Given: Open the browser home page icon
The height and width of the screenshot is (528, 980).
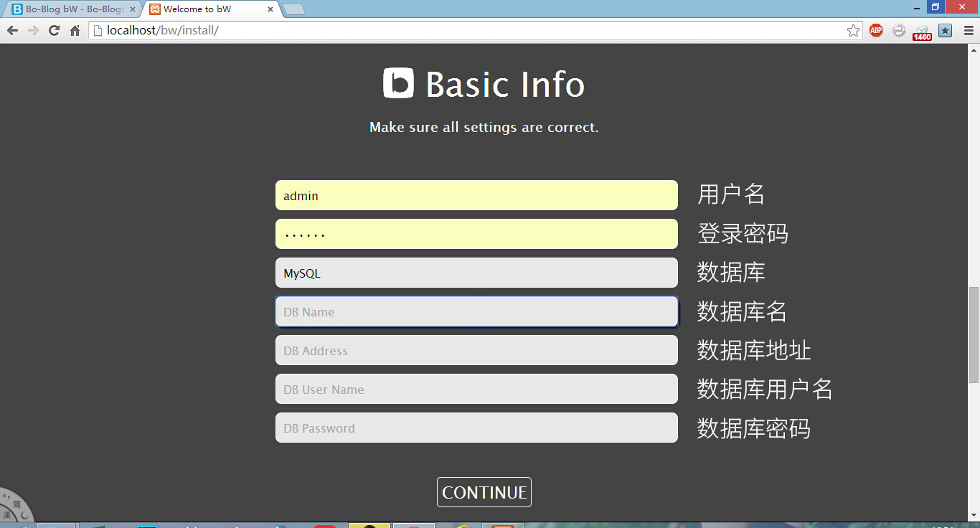Looking at the screenshot, I should [x=75, y=30].
